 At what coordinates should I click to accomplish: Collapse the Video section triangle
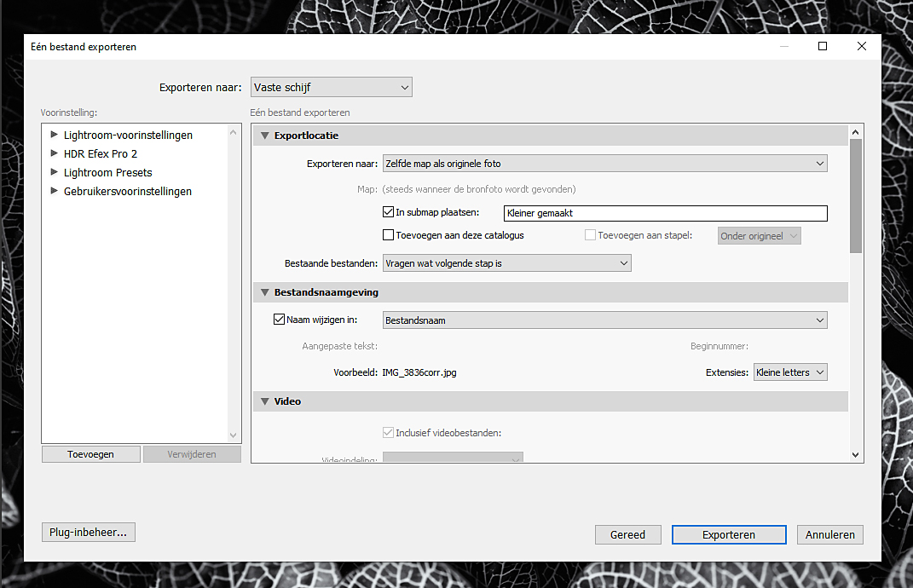click(263, 401)
